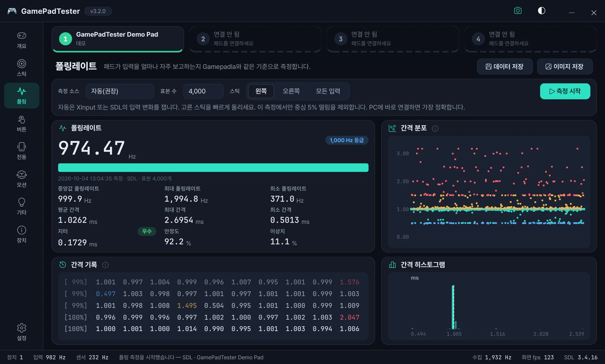Open the 장치 device info icon
605x364 pixels.
click(x=22, y=234)
